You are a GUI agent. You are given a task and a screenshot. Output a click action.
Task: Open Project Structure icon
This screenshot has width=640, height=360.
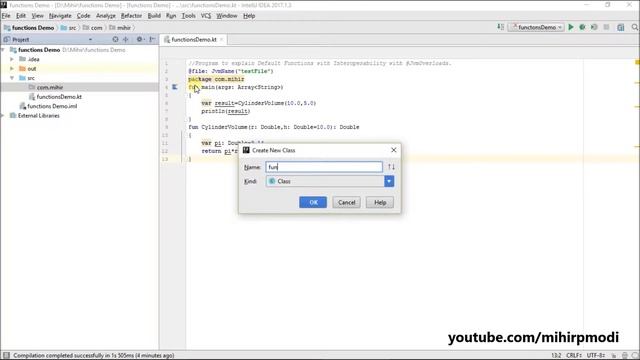click(x=620, y=27)
